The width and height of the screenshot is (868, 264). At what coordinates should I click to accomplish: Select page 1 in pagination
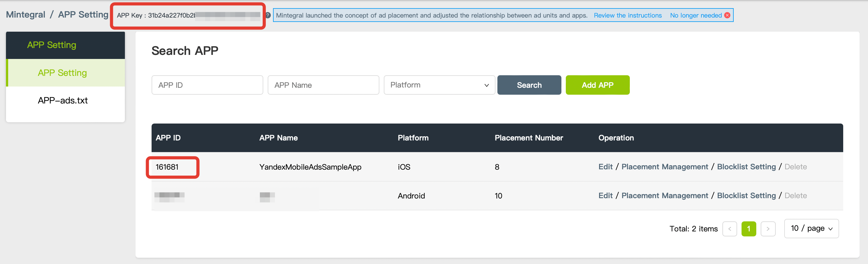click(x=748, y=229)
